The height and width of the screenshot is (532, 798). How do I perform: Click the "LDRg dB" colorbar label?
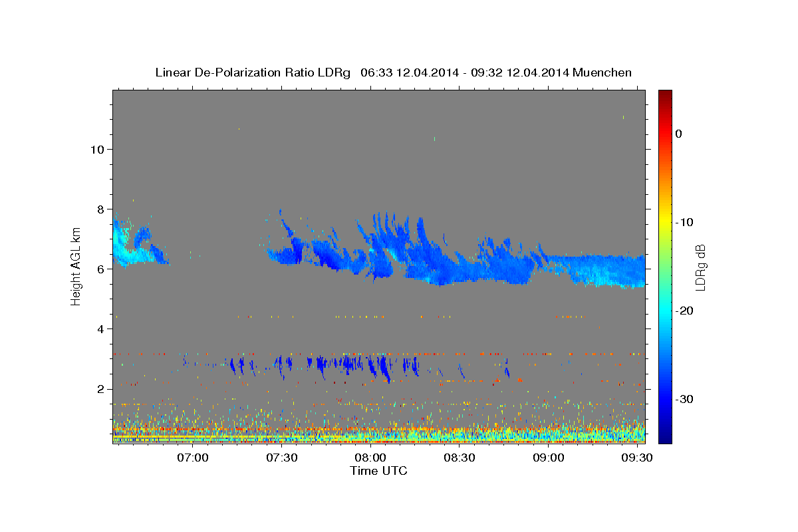pos(700,267)
